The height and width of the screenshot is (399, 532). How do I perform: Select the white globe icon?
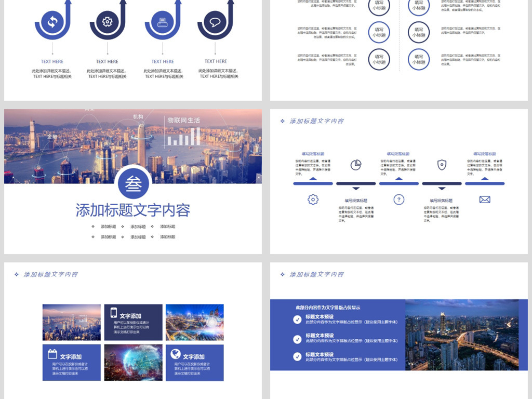coord(176,354)
